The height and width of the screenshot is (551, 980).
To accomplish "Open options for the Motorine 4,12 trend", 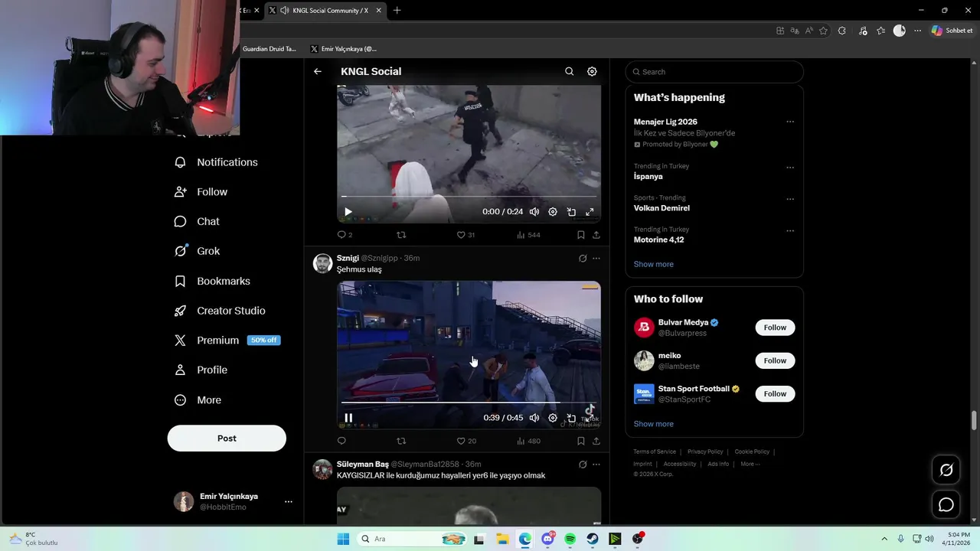I will tap(790, 230).
